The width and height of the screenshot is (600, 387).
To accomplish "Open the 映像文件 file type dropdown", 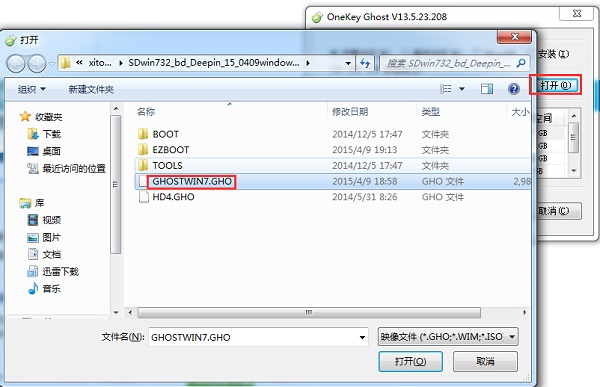I will [448, 337].
